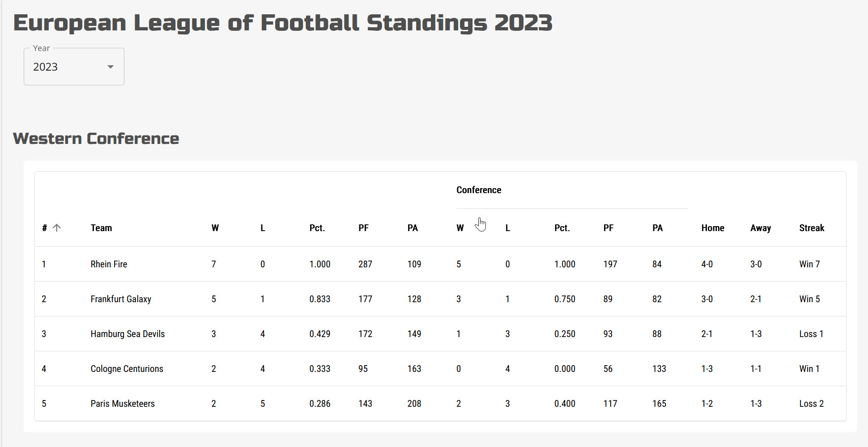
Task: Click the Hamburg Sea Devils team name
Action: click(128, 334)
